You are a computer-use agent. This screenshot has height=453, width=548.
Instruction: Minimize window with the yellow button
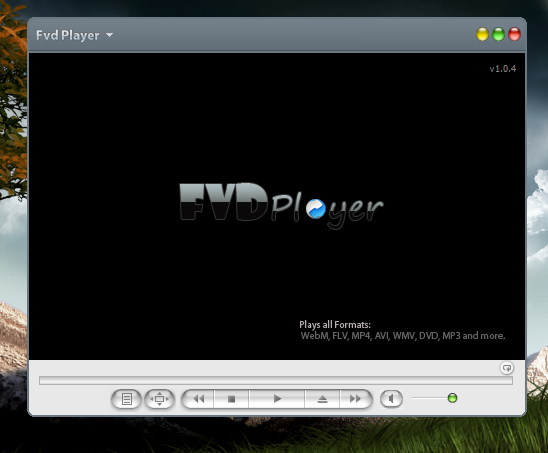(482, 34)
